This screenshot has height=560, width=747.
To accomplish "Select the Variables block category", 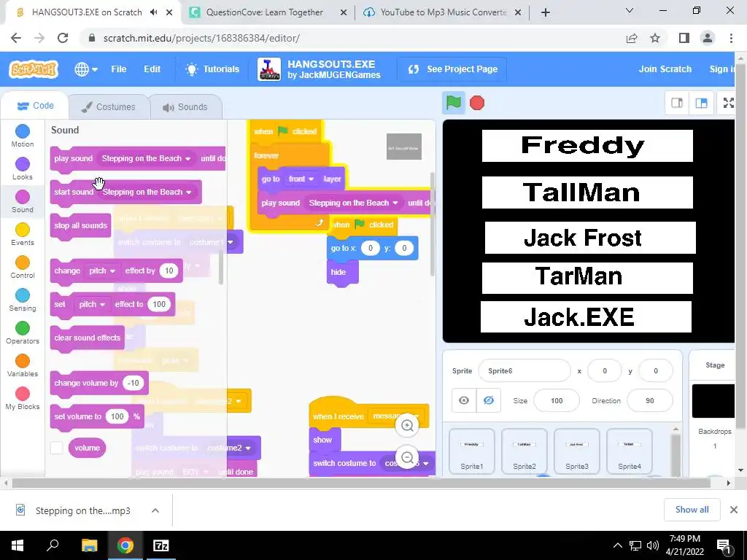I will (x=23, y=366).
